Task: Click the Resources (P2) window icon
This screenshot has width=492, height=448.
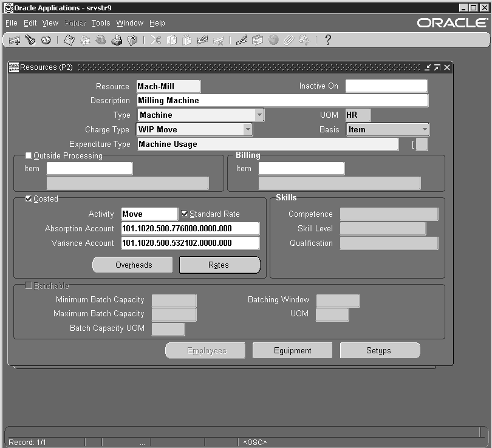Action: point(14,67)
